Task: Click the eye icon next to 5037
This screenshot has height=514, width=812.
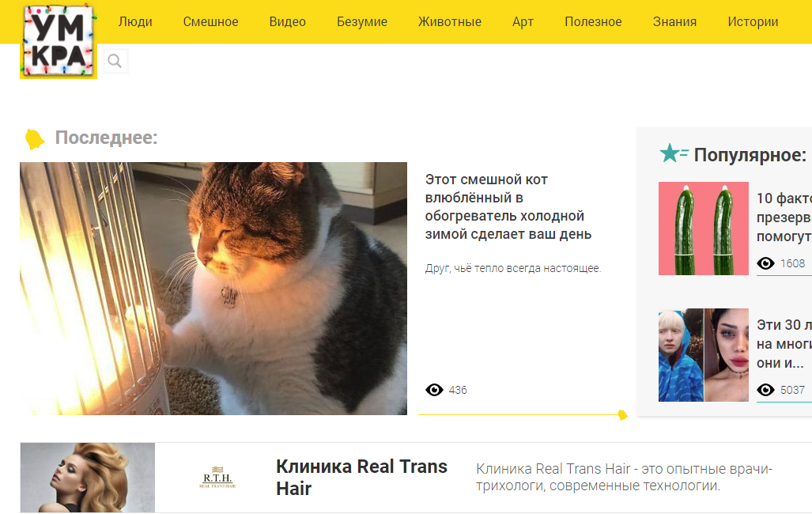Action: pos(765,390)
